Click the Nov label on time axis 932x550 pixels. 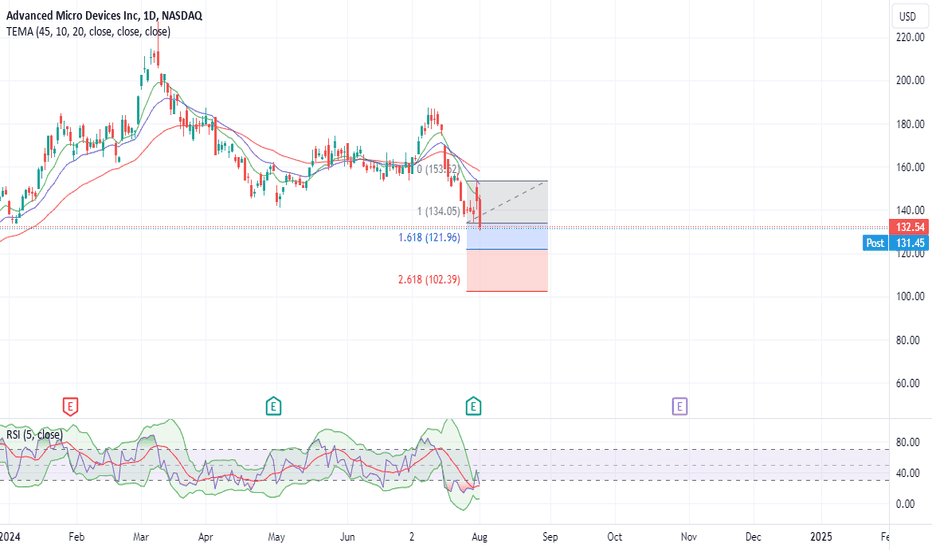688,537
